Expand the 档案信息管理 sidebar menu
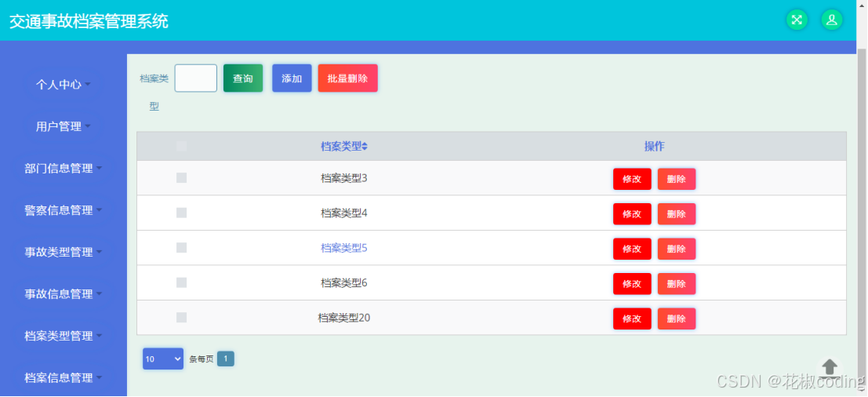This screenshot has width=868, height=397. pyautogui.click(x=63, y=377)
